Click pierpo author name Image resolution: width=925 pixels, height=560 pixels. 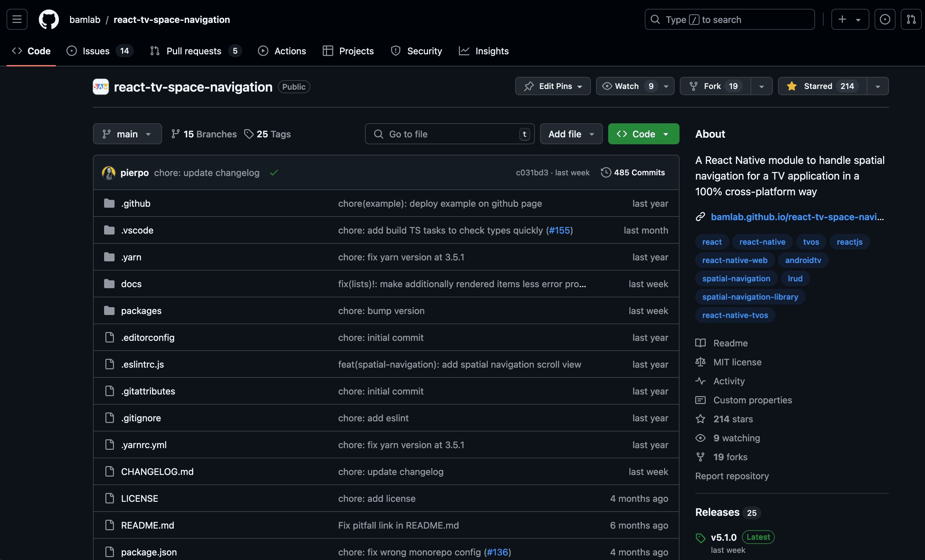coord(135,172)
